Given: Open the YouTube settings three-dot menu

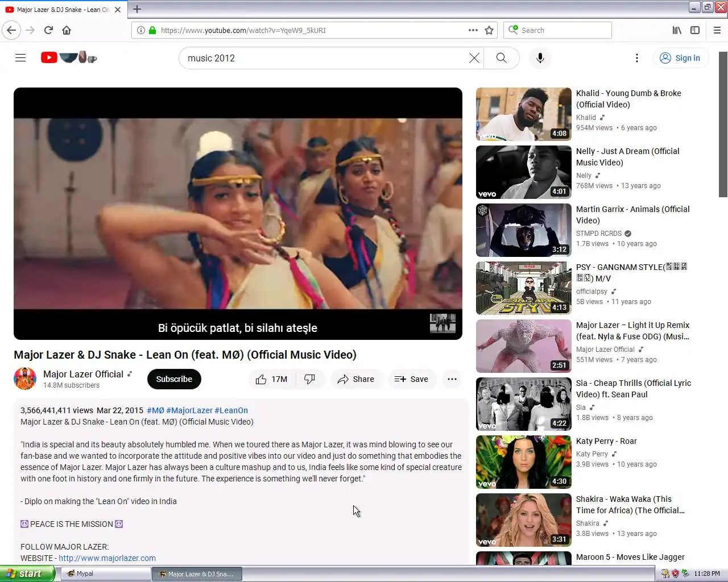Looking at the screenshot, I should click(x=637, y=58).
